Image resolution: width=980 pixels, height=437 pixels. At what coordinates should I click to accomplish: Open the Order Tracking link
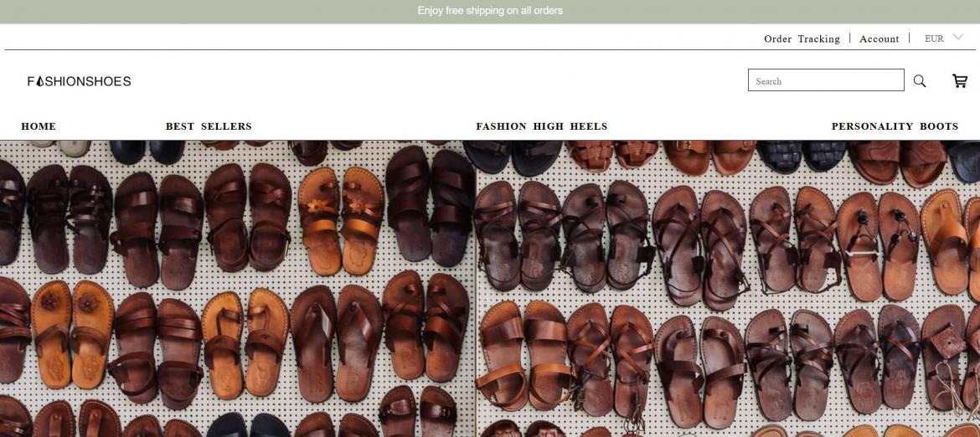pos(802,39)
